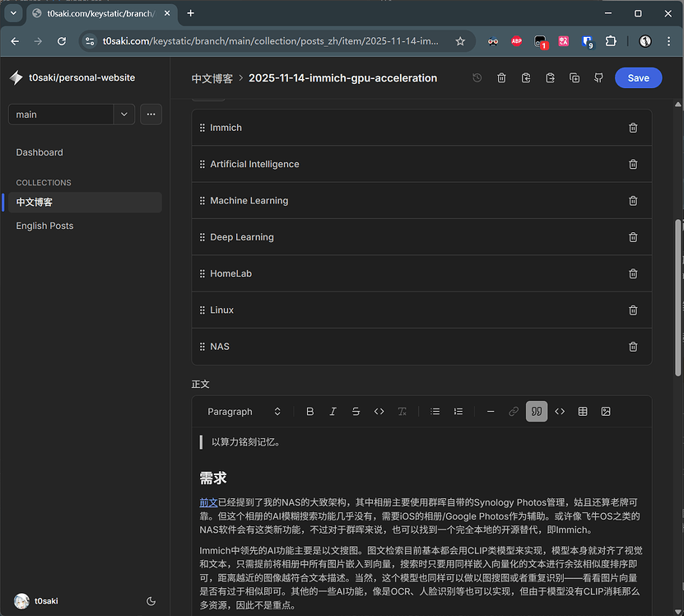Duplicate this entry using the copy icon
Screen dimensions: 684x616
tap(575, 78)
